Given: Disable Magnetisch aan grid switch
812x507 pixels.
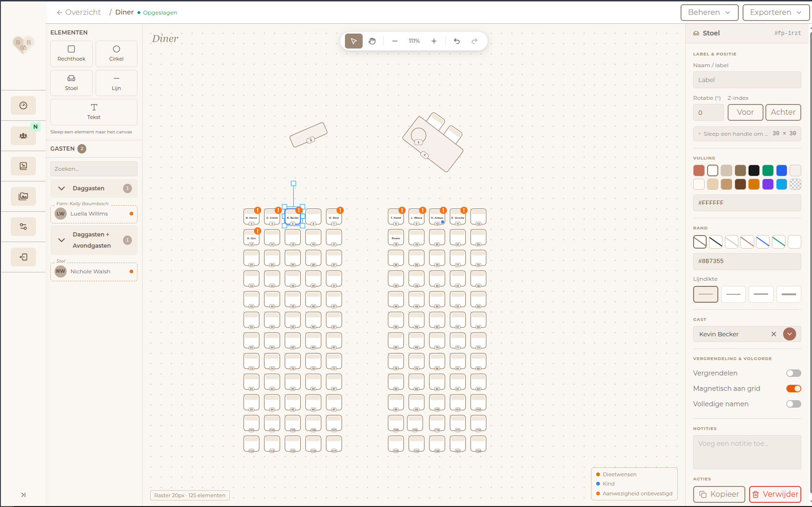Looking at the screenshot, I should 793,389.
